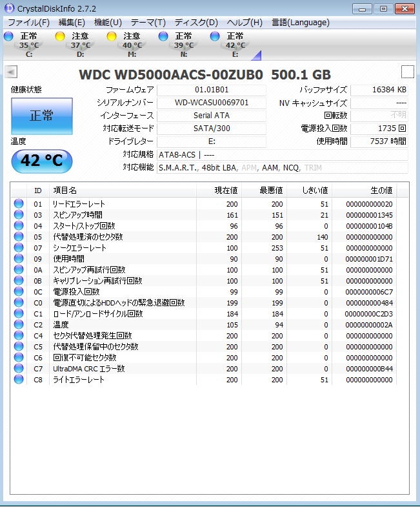Click the ATA8-ACS standard field
This screenshot has height=507, width=420.
coord(282,155)
